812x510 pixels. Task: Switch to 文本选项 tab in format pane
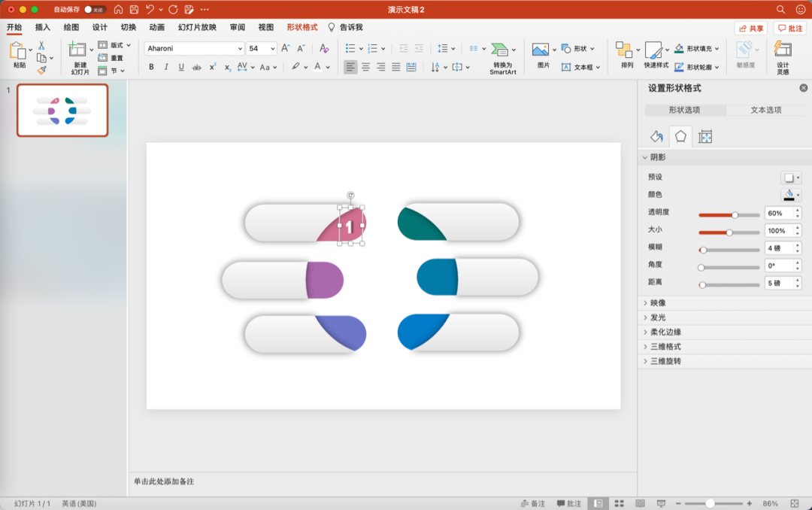765,110
